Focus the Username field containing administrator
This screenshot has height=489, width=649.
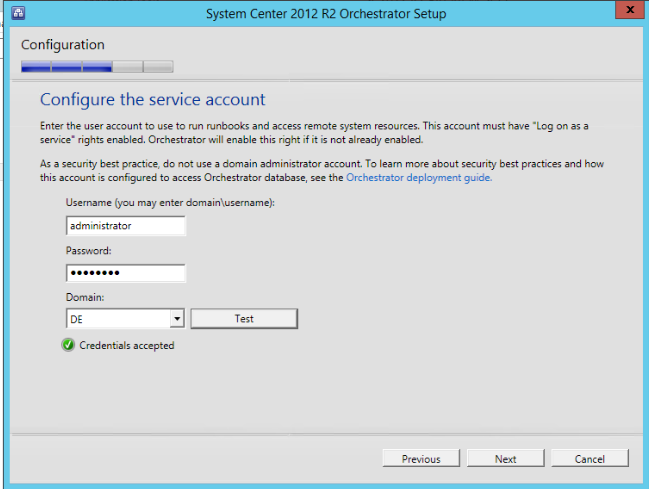[126, 226]
